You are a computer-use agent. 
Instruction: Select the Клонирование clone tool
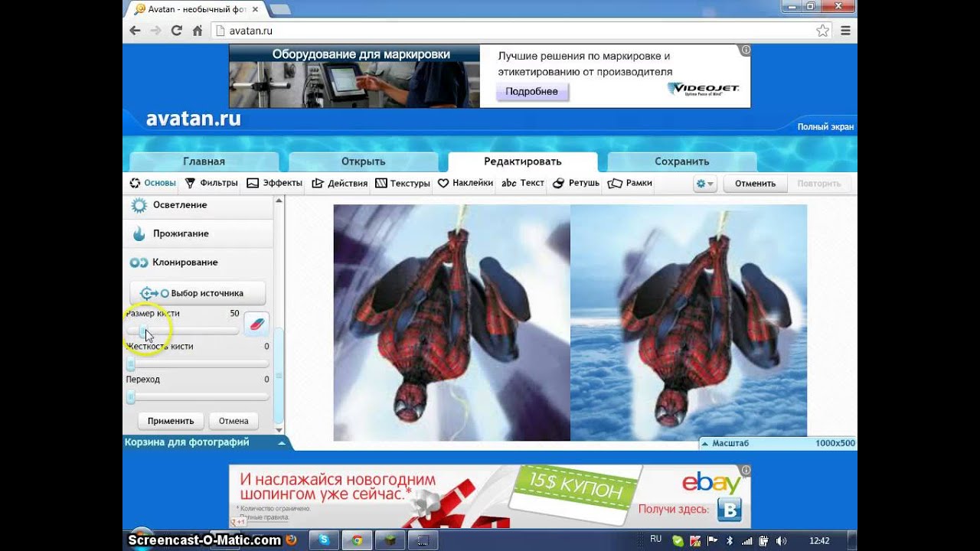point(198,262)
